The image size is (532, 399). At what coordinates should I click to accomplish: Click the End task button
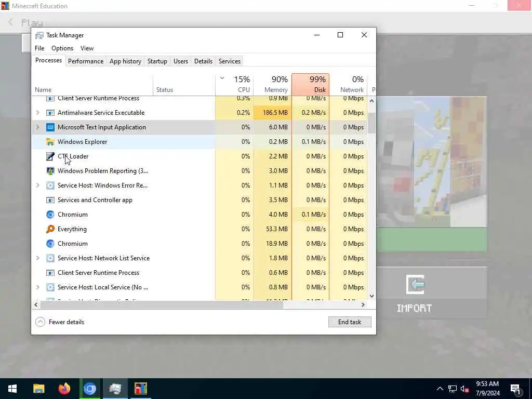(350, 322)
